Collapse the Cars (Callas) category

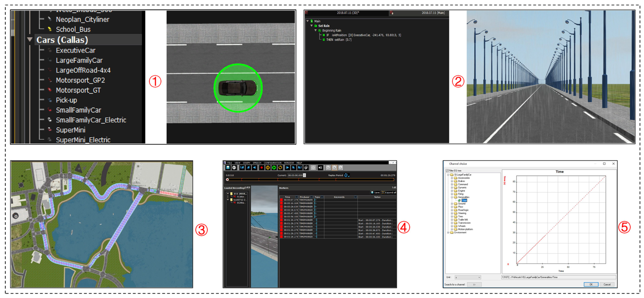pyautogui.click(x=30, y=39)
